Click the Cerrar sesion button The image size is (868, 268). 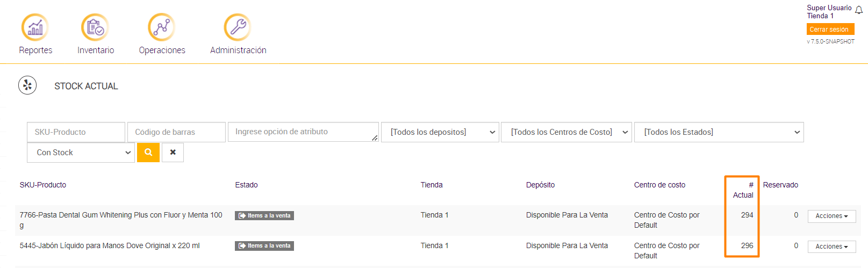tap(830, 30)
